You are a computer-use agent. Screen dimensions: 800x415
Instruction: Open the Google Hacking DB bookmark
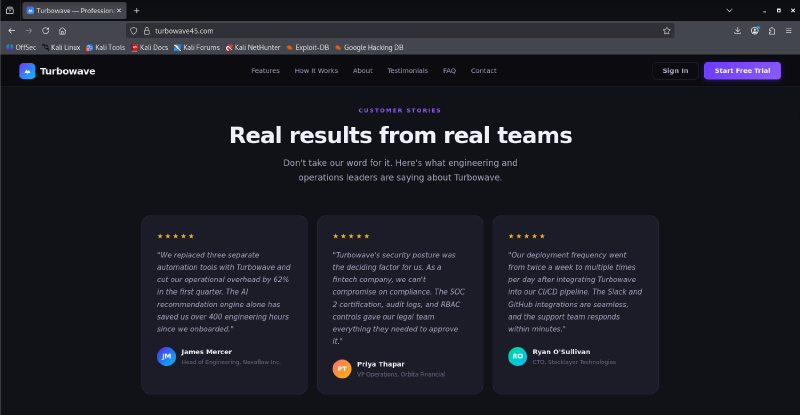pyautogui.click(x=369, y=47)
